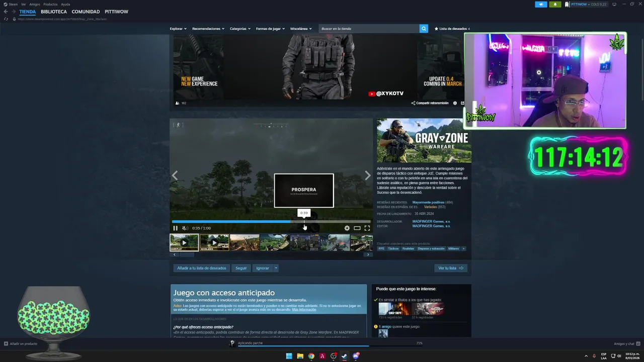Pop out the broadcast in new window
Screen dimensions: 644x362
click(462, 103)
